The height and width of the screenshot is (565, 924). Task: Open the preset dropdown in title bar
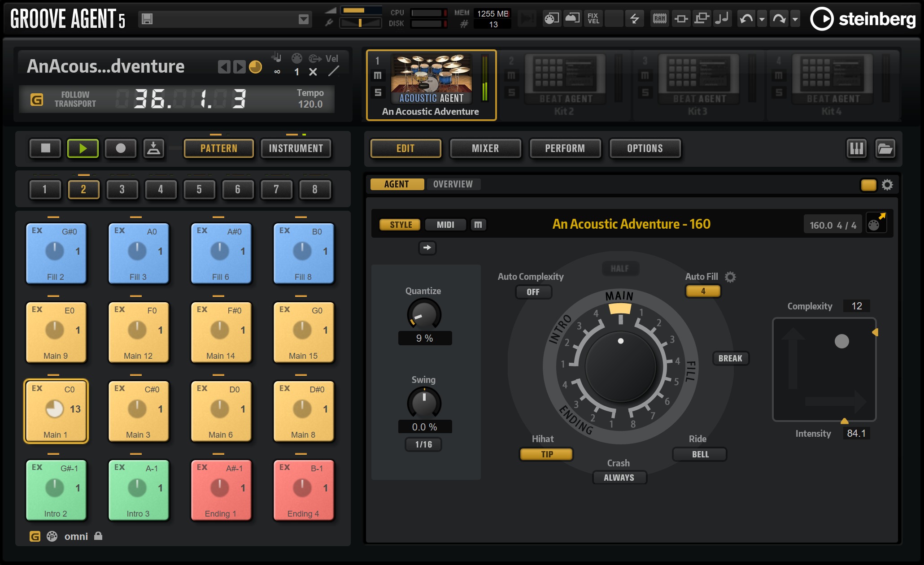[x=304, y=19]
